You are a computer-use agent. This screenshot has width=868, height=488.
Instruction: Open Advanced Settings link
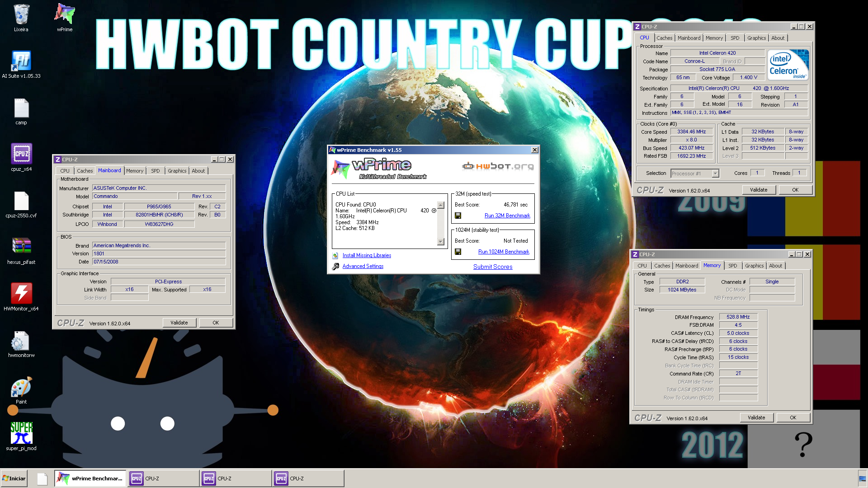click(x=363, y=266)
